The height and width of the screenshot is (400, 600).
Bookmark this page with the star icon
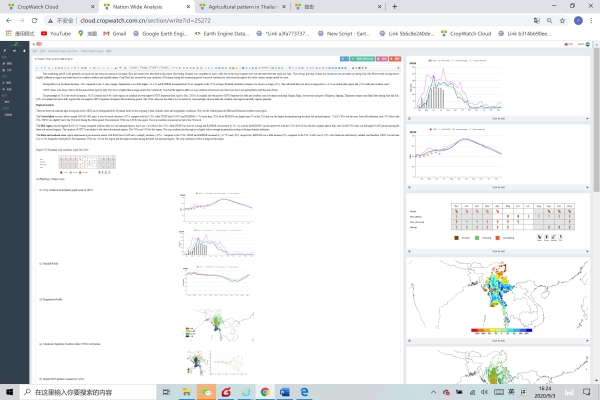(x=560, y=19)
